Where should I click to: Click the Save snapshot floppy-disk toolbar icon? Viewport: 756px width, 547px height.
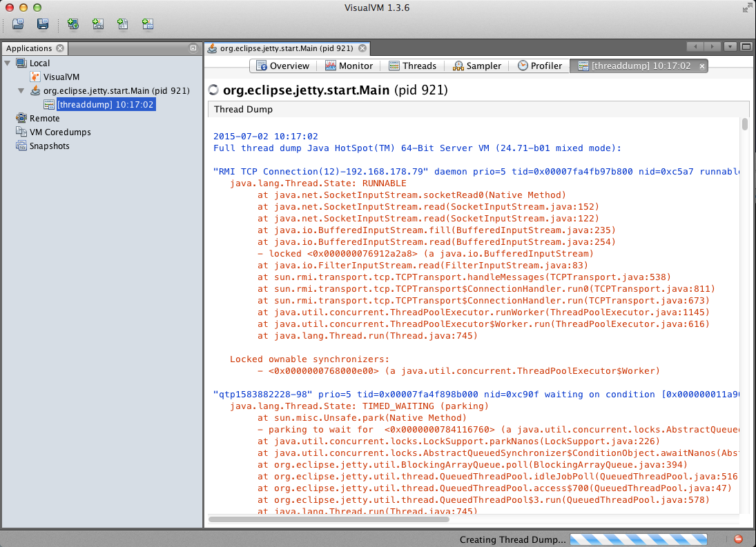point(43,23)
